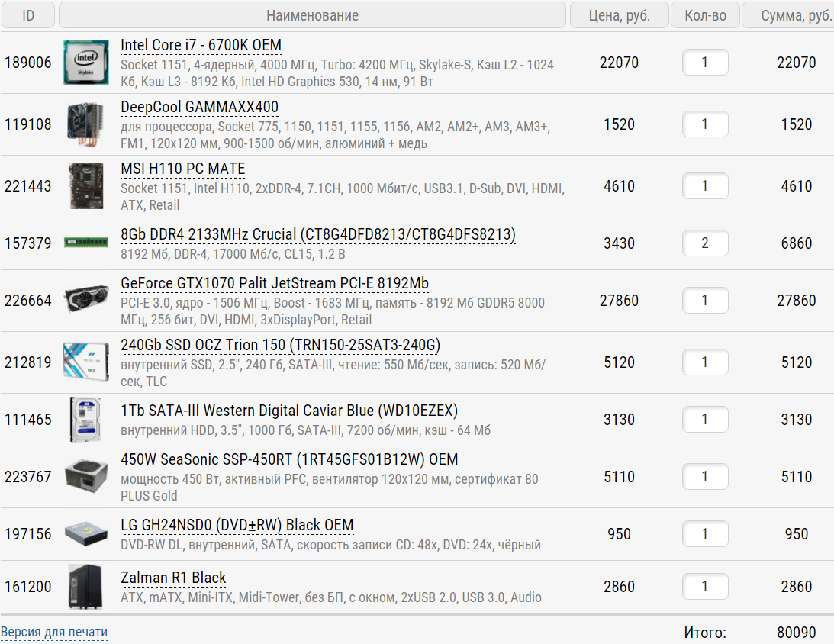Screen dimensions: 834x644
Task: Select ID 223767 cell
Action: 28,477
